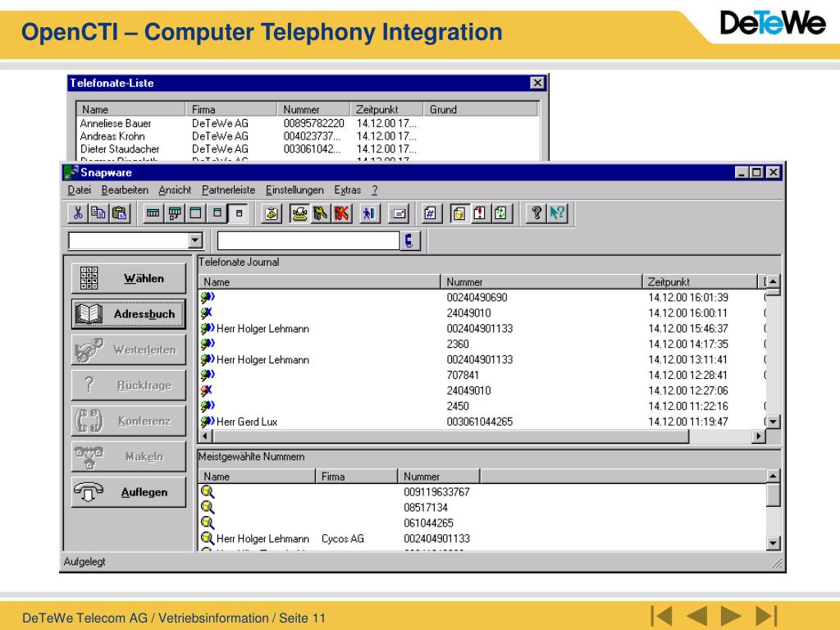This screenshot has width=840, height=630.
Task: Open the Extras menu
Action: coord(348,190)
